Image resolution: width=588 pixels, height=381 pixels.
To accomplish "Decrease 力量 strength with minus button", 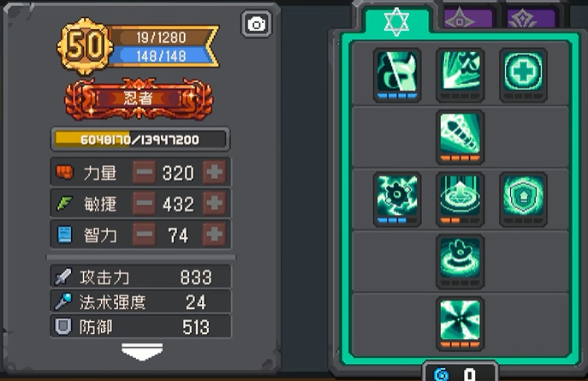I will pyautogui.click(x=145, y=172).
